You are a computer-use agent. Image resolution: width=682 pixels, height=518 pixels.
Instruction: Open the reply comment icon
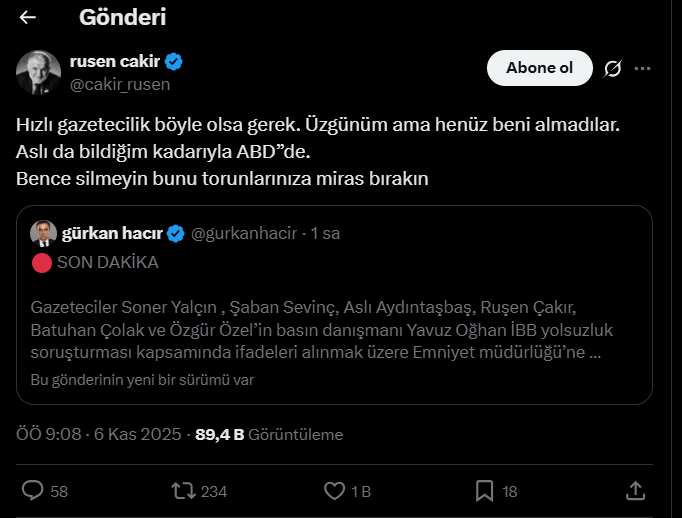click(33, 491)
